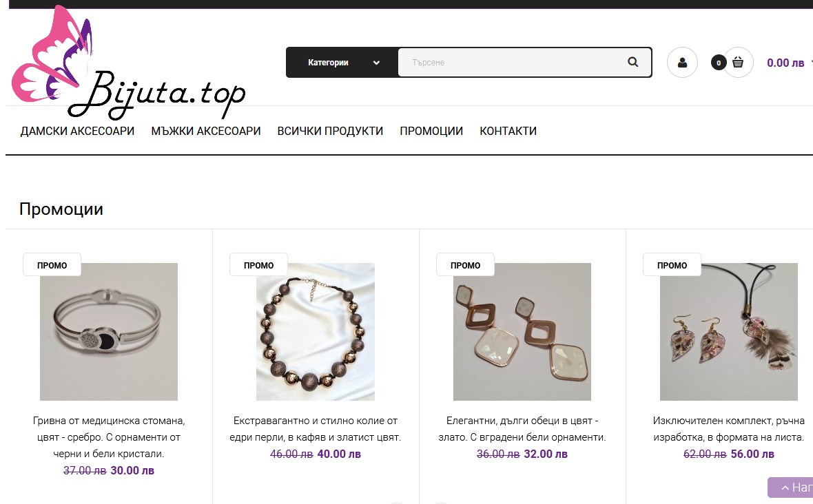This screenshot has width=813, height=504.
Task: Click the chevron next to Категории
Action: [376, 63]
